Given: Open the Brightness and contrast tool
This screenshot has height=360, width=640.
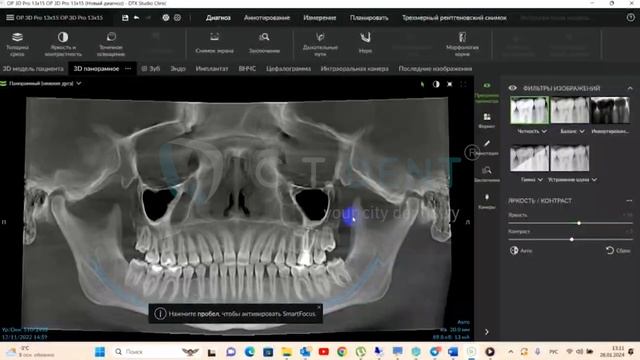Looking at the screenshot, I should [x=63, y=44].
